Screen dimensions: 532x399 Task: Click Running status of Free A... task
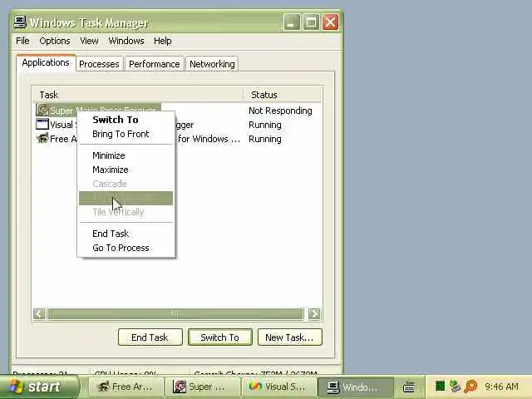(265, 140)
